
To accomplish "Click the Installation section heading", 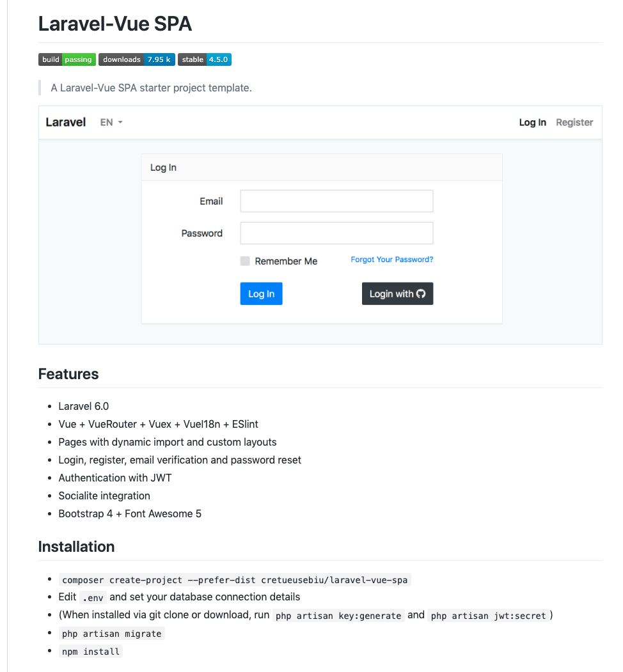I will [76, 547].
